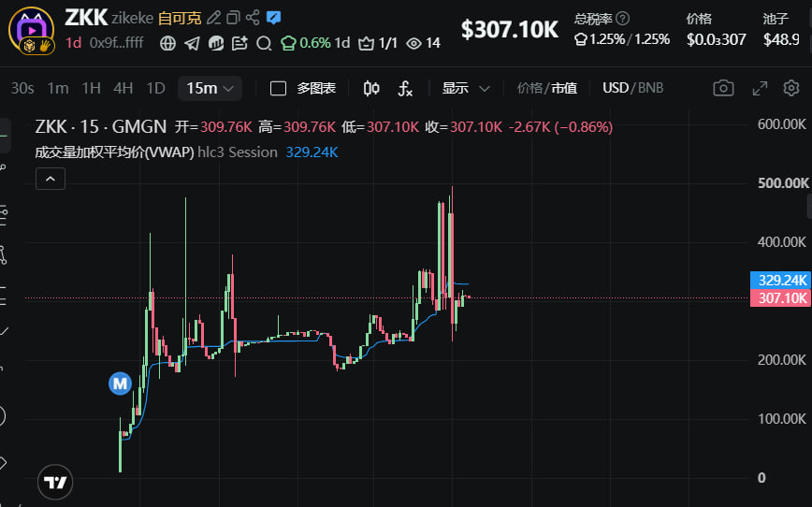Image resolution: width=812 pixels, height=507 pixels.
Task: Click the $0.0₃307 price value
Action: click(717, 39)
